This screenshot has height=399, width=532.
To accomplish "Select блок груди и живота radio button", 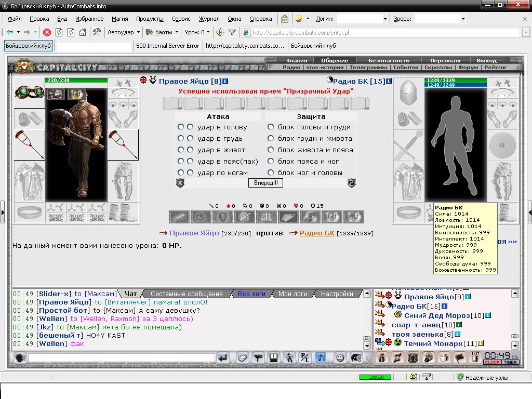I will point(270,138).
